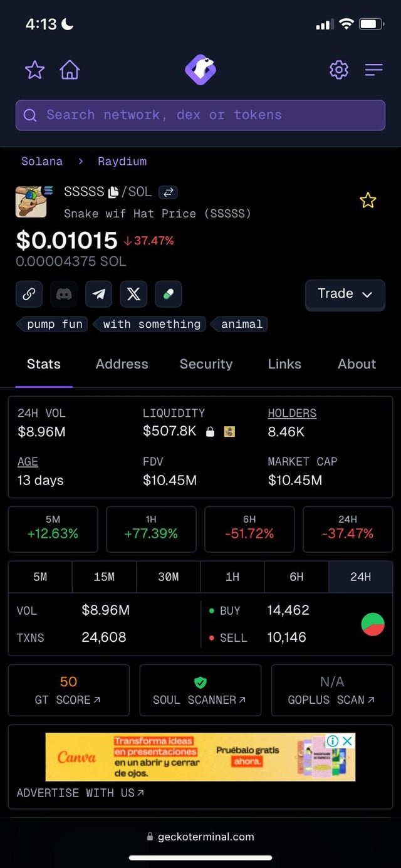Expand the GT Score details
The image size is (401, 868).
(68, 690)
